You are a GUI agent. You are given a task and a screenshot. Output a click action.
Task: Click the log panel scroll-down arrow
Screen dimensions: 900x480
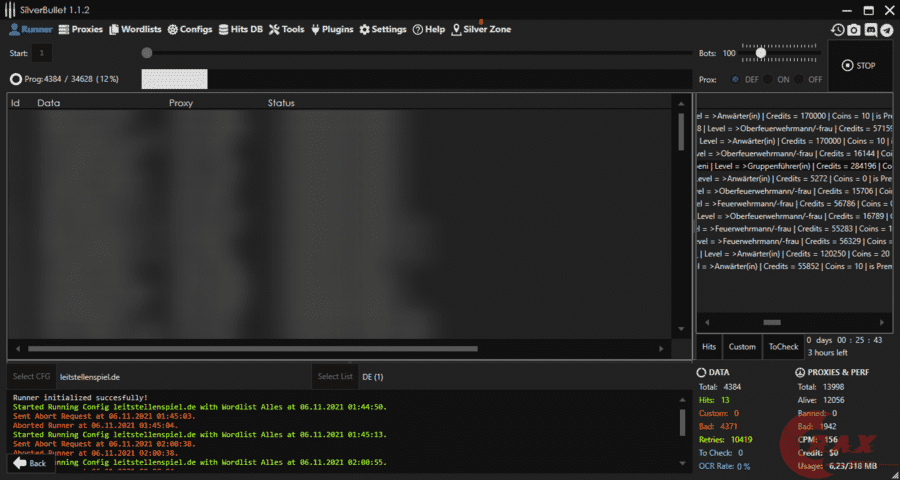(682, 463)
